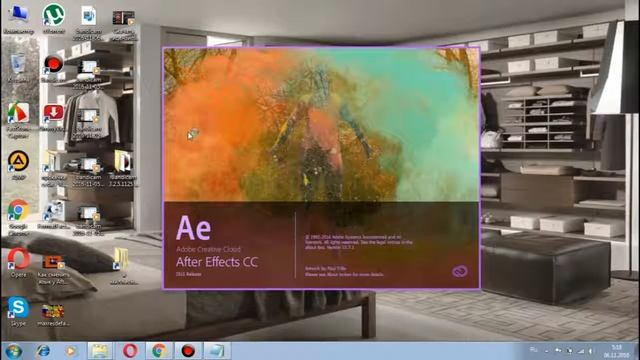Click the Creative Cloud logo on splash screen
This screenshot has height=360, width=640.
tap(460, 271)
